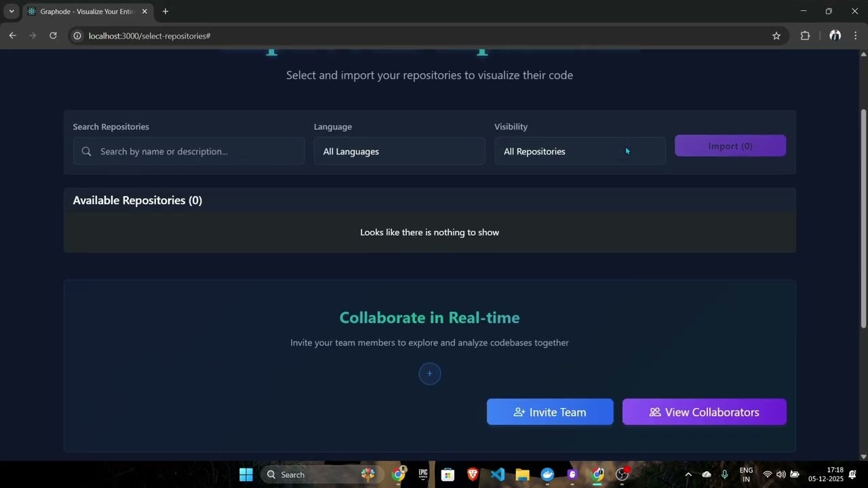Open the All Languages dropdown
868x488 pixels.
click(399, 151)
